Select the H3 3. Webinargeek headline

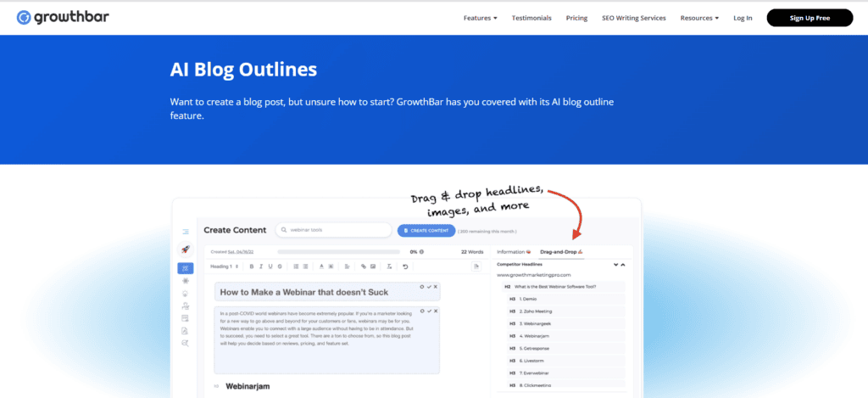(x=565, y=323)
